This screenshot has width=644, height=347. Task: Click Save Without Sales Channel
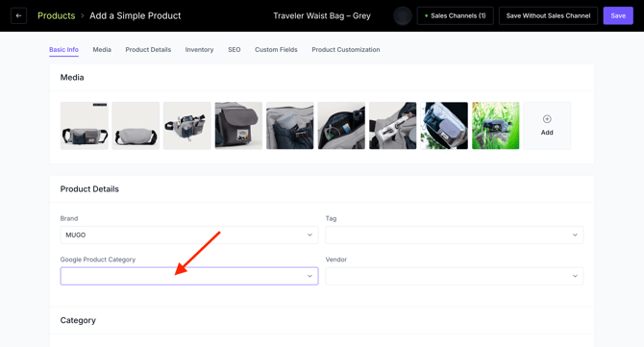(x=548, y=16)
